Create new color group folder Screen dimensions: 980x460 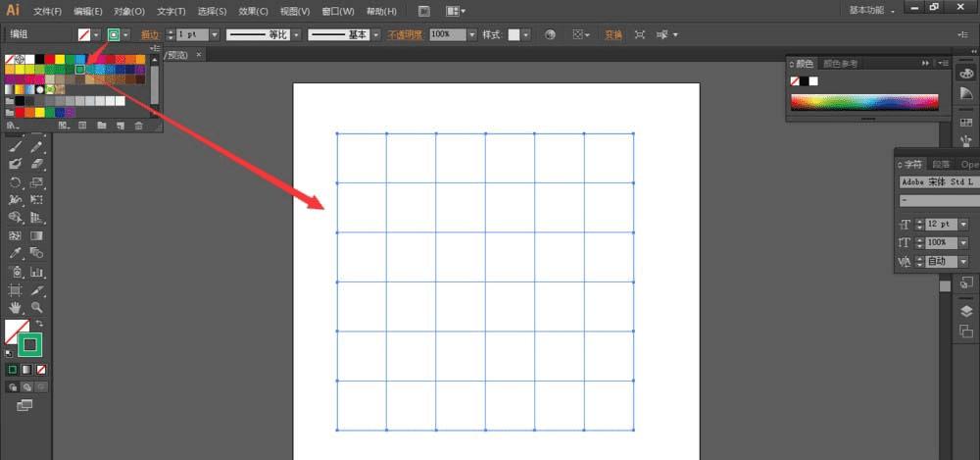(x=101, y=126)
